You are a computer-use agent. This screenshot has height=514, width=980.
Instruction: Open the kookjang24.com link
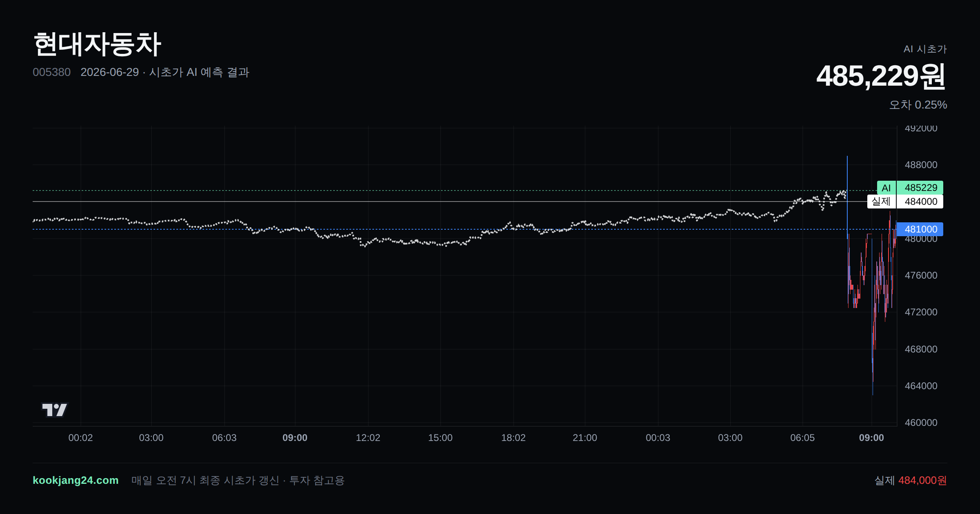click(76, 480)
